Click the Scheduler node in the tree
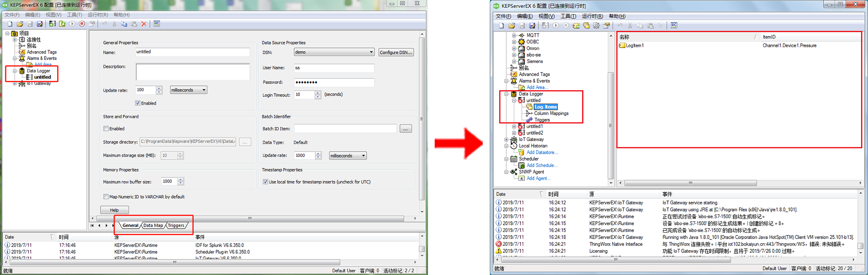Image resolution: width=868 pixels, height=275 pixels. pyautogui.click(x=529, y=159)
